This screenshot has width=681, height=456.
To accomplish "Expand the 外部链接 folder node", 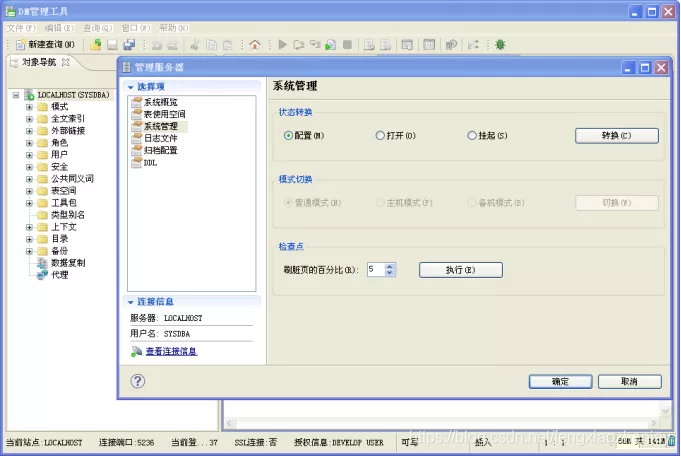I will (29, 131).
